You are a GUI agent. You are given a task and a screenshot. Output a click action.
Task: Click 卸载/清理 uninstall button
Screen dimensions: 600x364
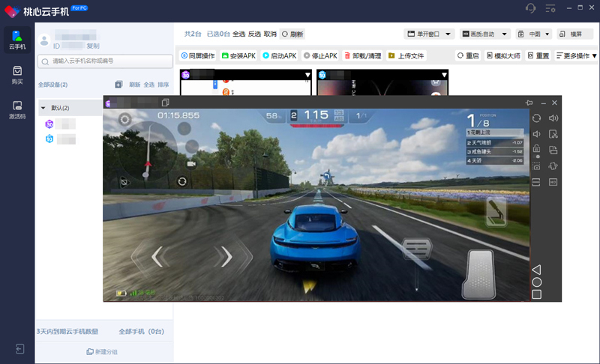[x=363, y=55]
